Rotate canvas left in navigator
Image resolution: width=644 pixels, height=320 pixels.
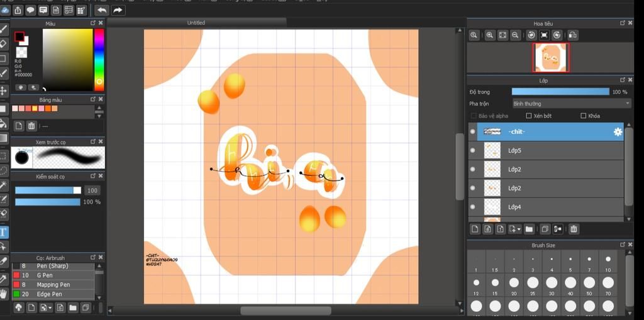coord(531,35)
